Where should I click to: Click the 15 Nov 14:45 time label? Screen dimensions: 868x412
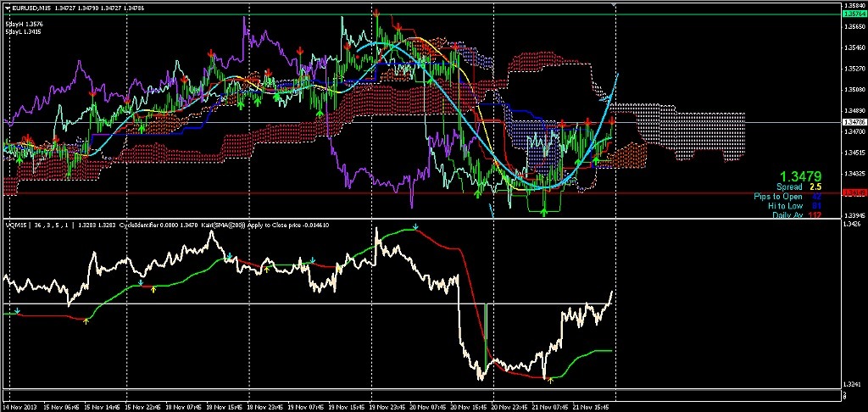point(102,407)
